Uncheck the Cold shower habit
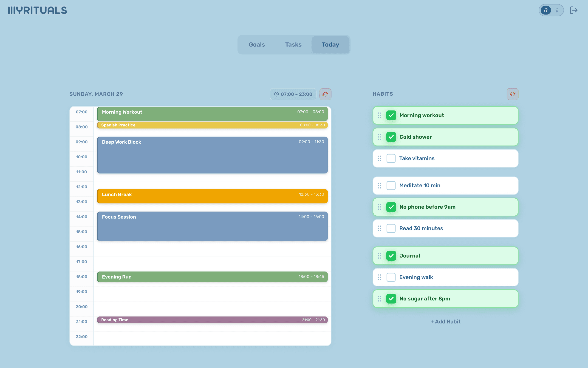This screenshot has height=368, width=588. (391, 137)
